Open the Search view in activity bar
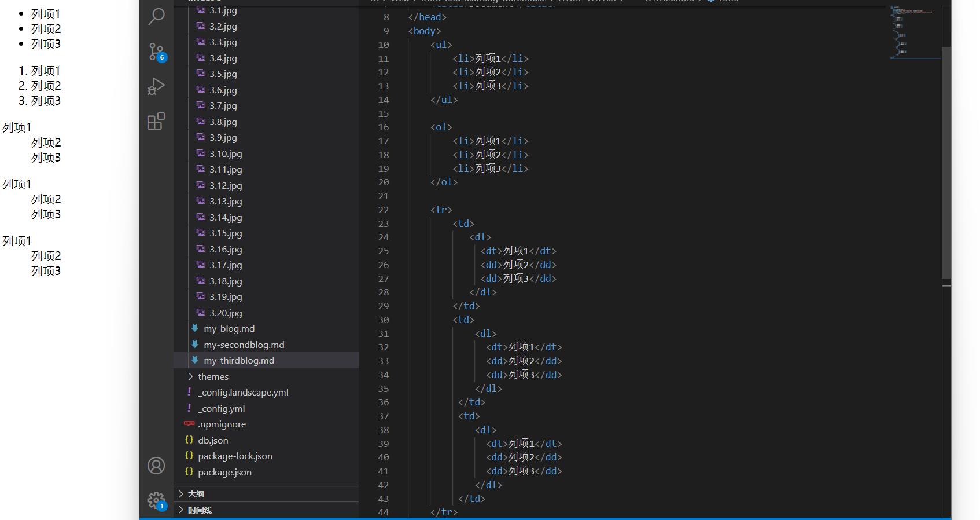 (156, 17)
